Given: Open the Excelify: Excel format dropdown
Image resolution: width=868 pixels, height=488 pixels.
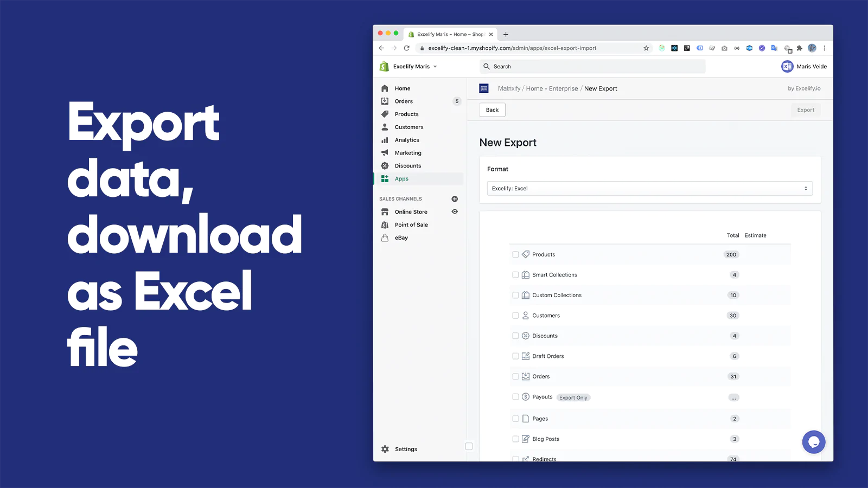Looking at the screenshot, I should tap(649, 188).
